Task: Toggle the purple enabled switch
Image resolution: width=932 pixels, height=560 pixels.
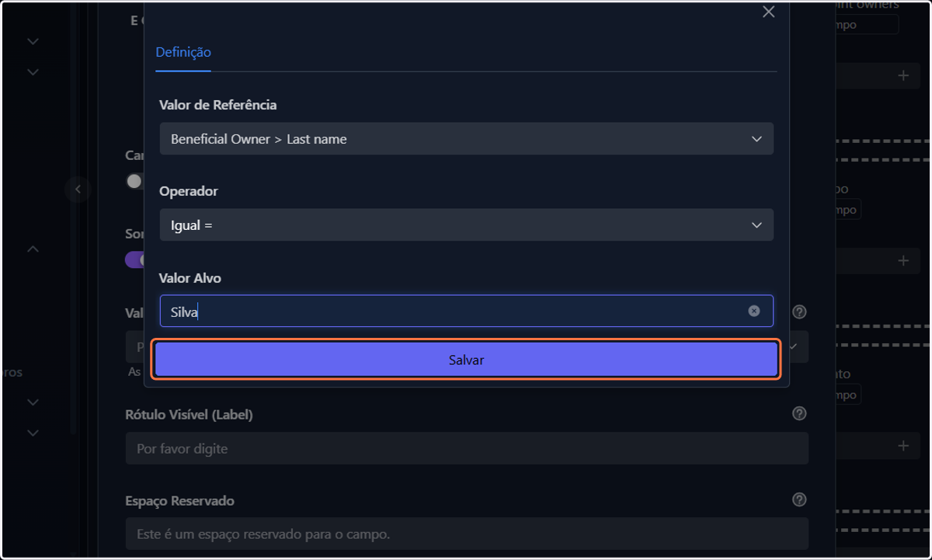Action: tap(135, 259)
